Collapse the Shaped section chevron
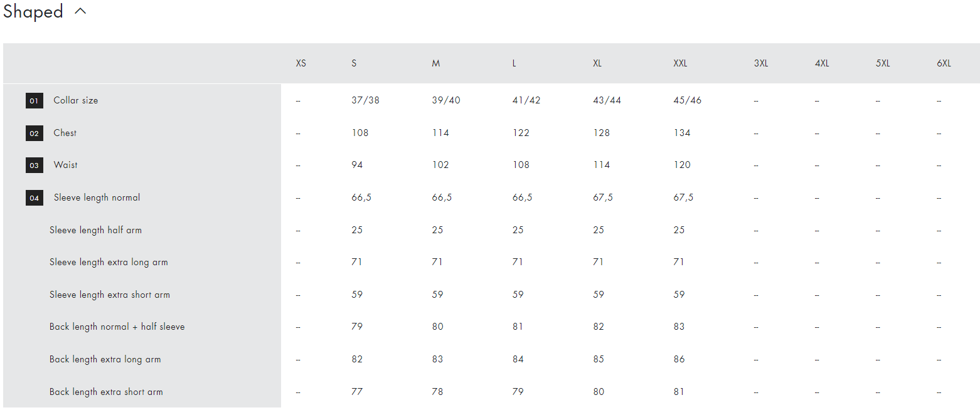Screen dimensions: 980x410 (80, 11)
